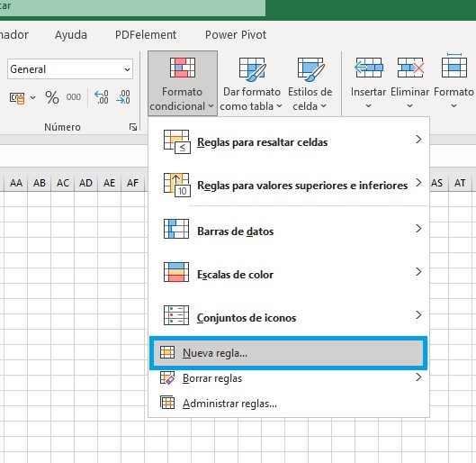Viewport: 476px width, 463px height.
Task: Click the decrease decimals icon
Action: [123, 97]
